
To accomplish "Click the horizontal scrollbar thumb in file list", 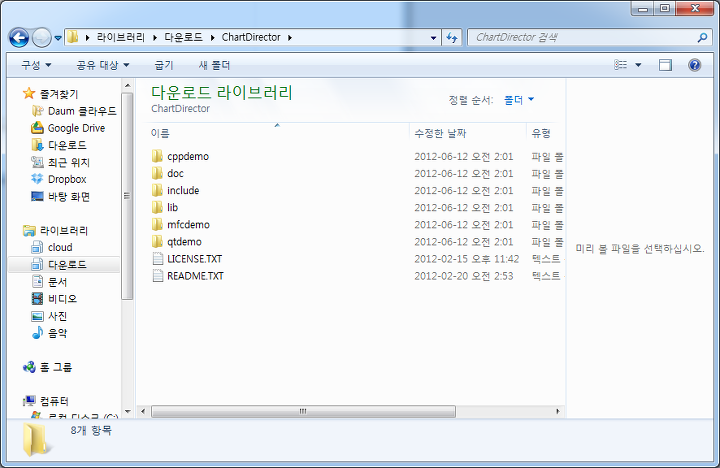I will pyautogui.click(x=304, y=412).
